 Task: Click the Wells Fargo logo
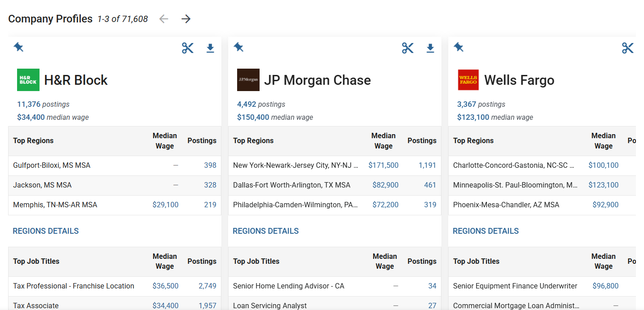tap(468, 80)
